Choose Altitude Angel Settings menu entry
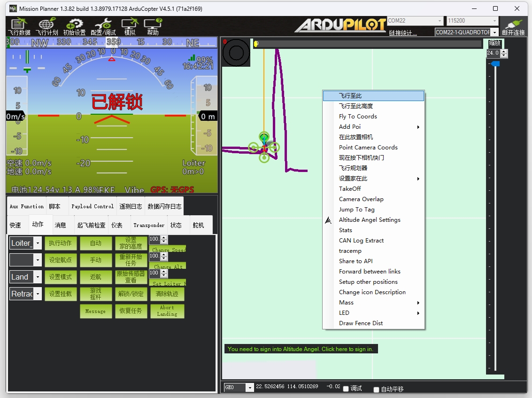Viewport: 532px width, 398px height. point(374,220)
